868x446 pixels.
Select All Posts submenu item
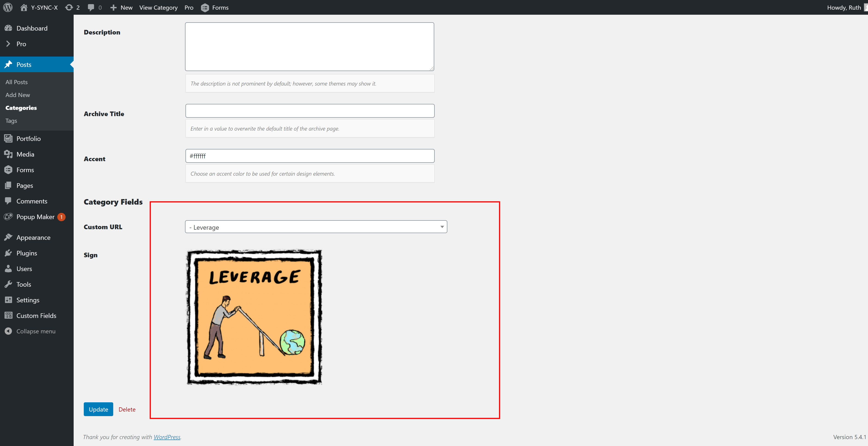coord(17,82)
